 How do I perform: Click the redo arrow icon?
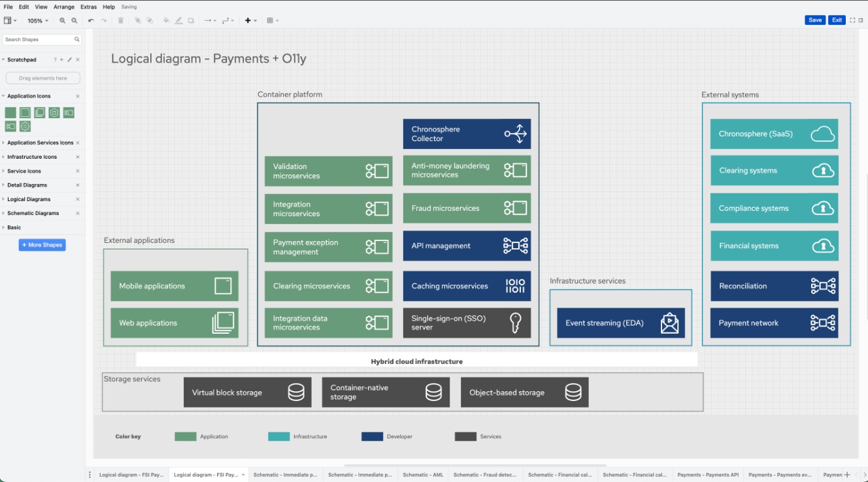[x=103, y=20]
